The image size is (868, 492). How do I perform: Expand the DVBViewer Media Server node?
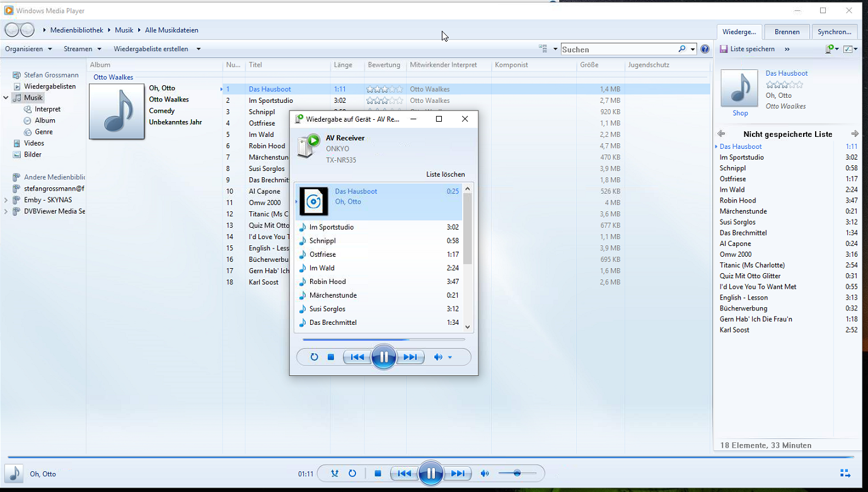tap(6, 211)
